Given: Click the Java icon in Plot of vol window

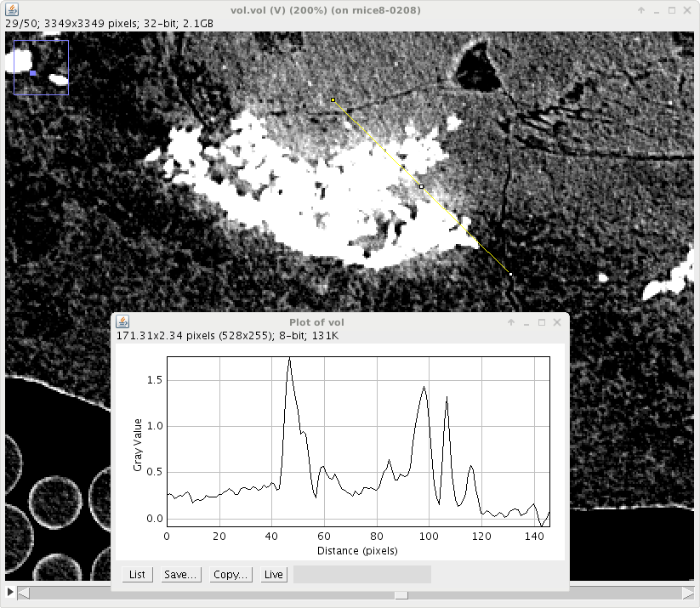Looking at the screenshot, I should [x=122, y=321].
